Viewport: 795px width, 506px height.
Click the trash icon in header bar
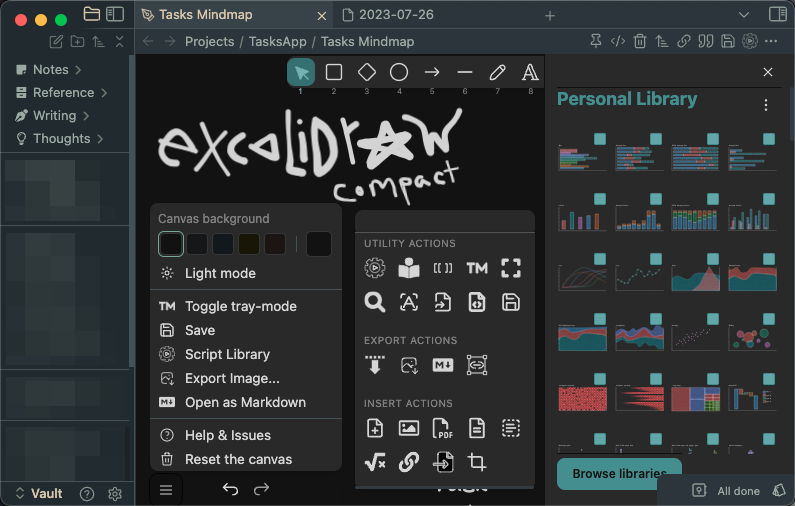[640, 41]
